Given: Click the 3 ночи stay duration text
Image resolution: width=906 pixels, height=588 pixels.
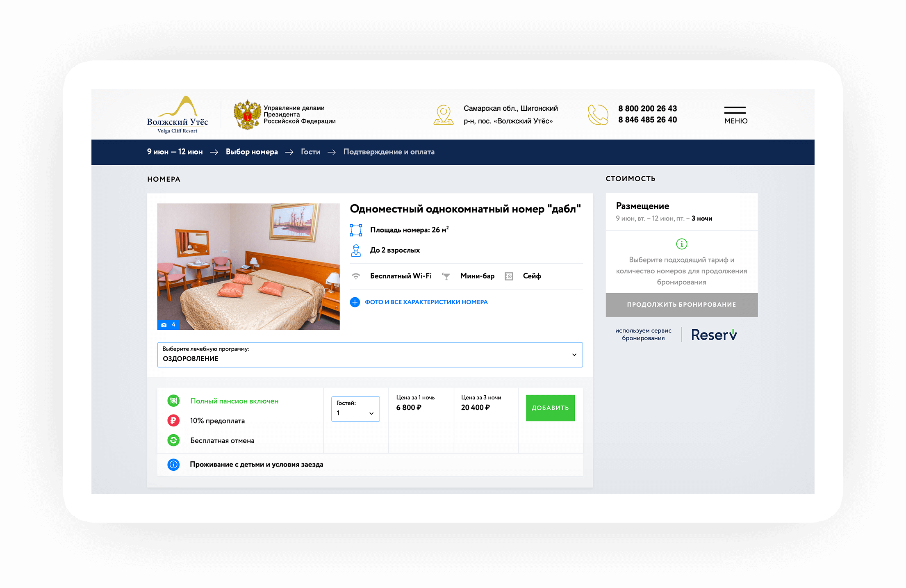Looking at the screenshot, I should tap(702, 219).
